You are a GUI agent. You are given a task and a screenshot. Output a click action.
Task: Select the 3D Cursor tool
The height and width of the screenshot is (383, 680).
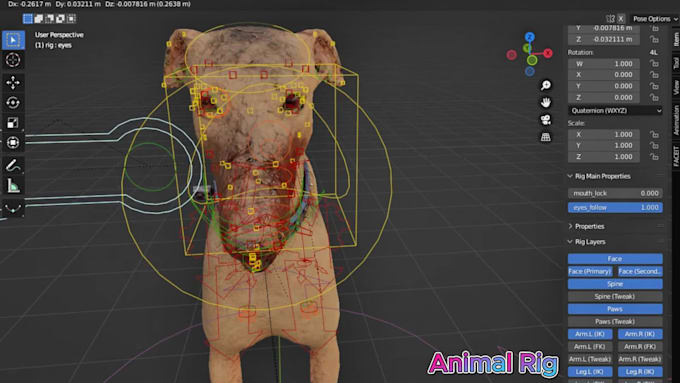pos(13,60)
